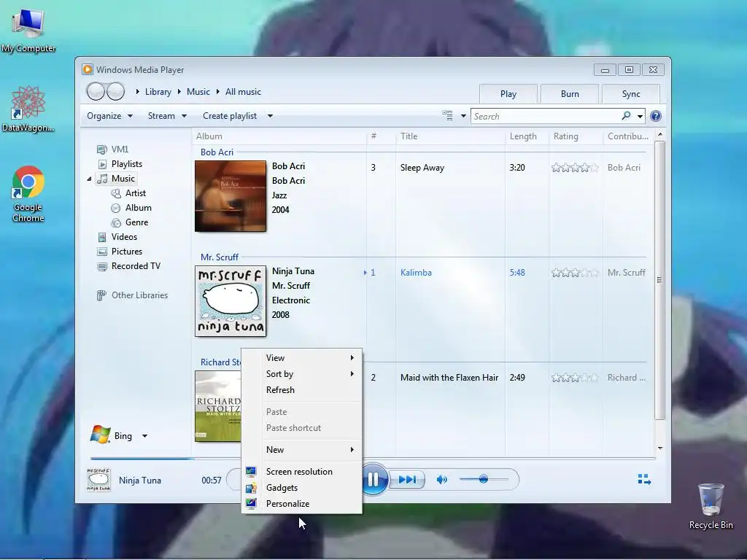Open Create playlist dropdown arrow
Screen dimensions: 747x560
click(x=270, y=116)
